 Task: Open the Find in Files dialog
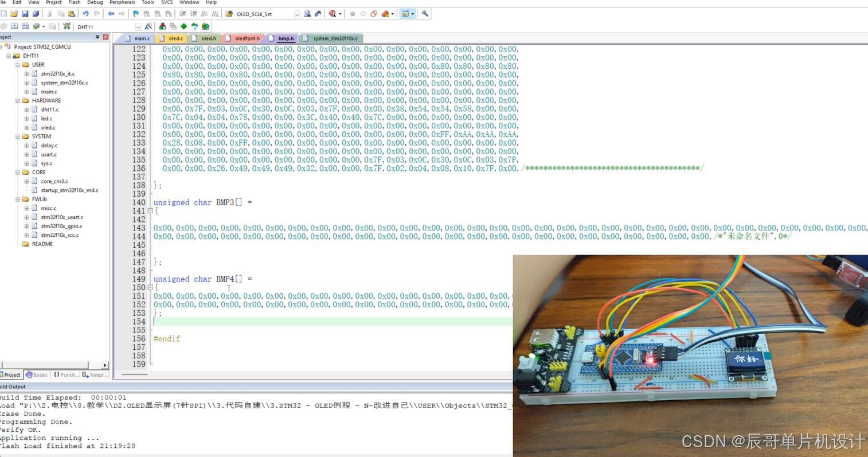(307, 14)
